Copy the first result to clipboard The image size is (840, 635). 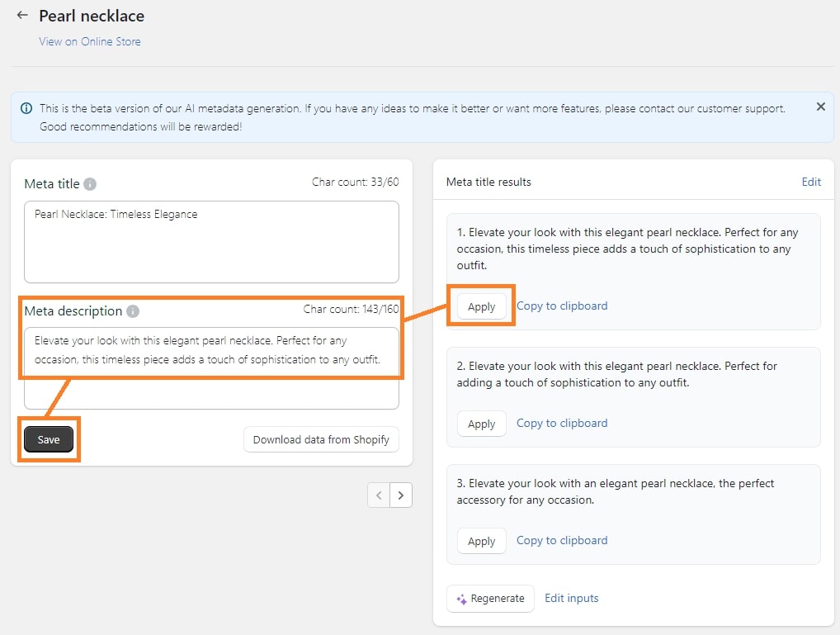[x=561, y=306]
